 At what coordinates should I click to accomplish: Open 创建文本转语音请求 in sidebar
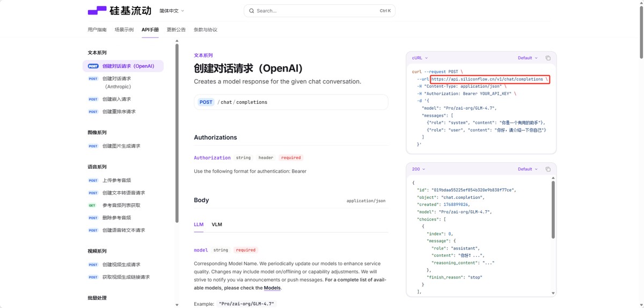point(123,193)
